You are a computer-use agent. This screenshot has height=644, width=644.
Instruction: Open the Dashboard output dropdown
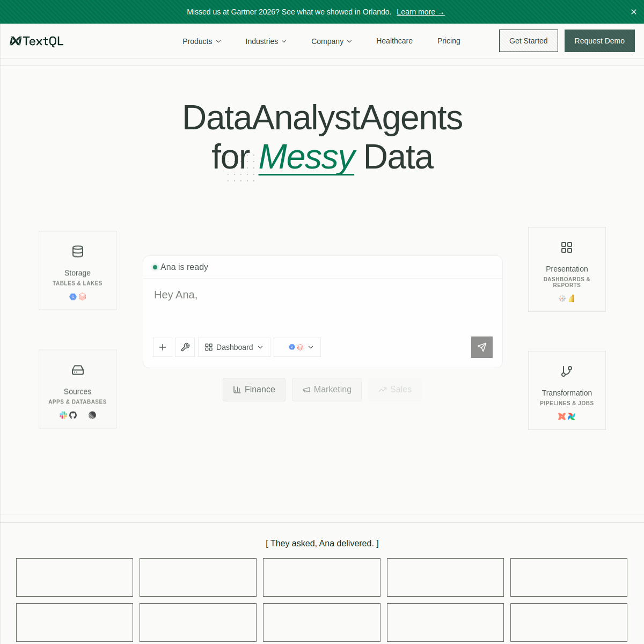[x=234, y=347]
